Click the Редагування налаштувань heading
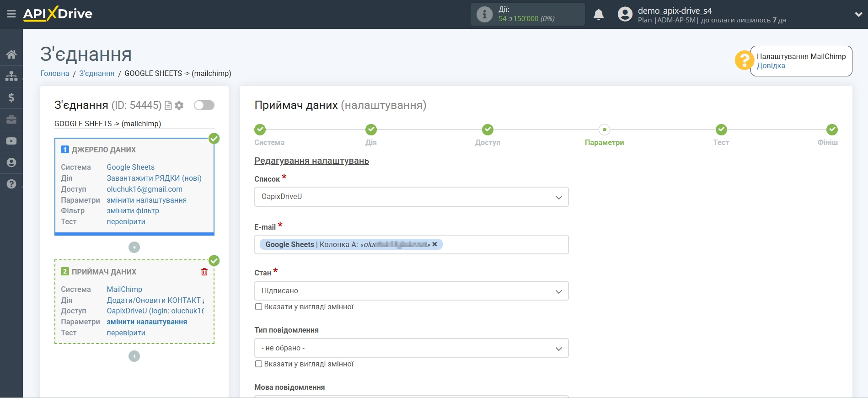868x398 pixels. [x=311, y=161]
